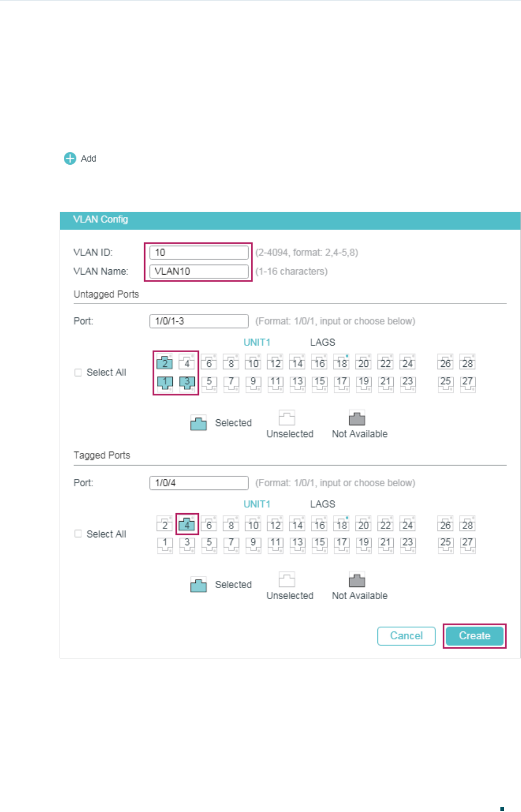Click the Create button
521x812 pixels.
coord(475,636)
